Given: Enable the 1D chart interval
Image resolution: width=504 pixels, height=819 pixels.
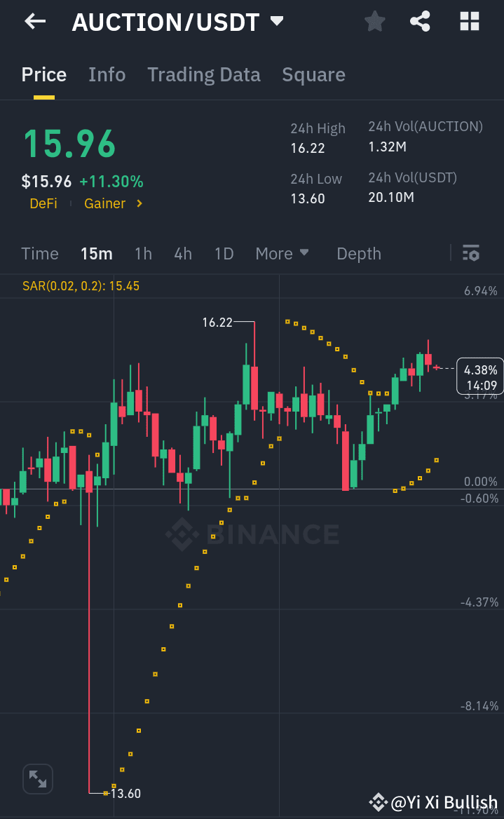Looking at the screenshot, I should [224, 254].
